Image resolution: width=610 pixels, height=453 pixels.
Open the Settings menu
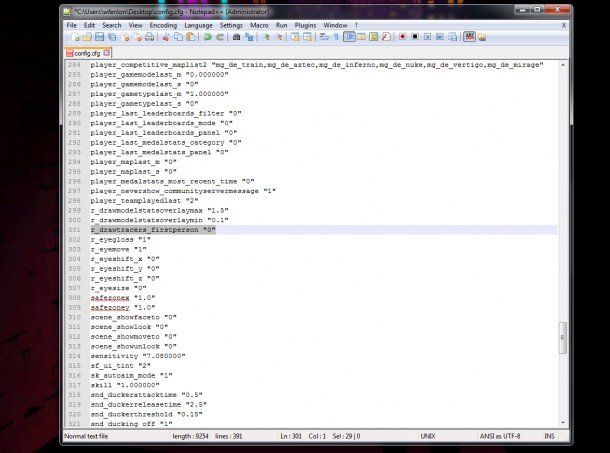point(231,25)
